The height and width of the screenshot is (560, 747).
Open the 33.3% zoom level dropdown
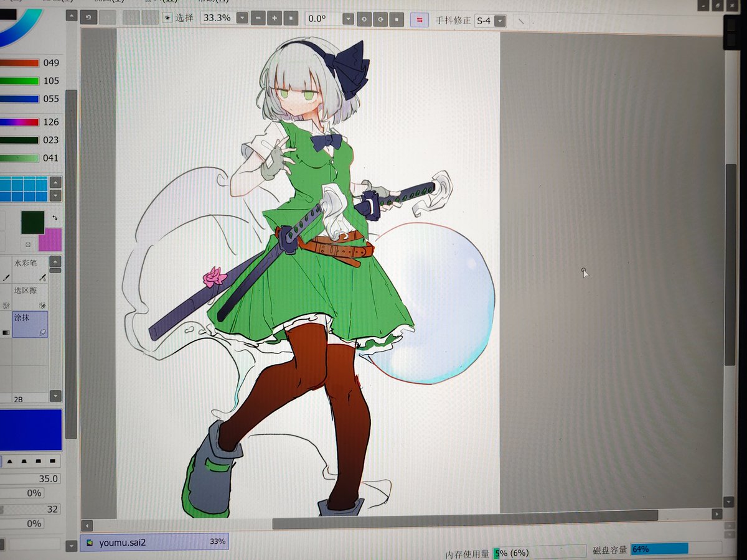242,19
